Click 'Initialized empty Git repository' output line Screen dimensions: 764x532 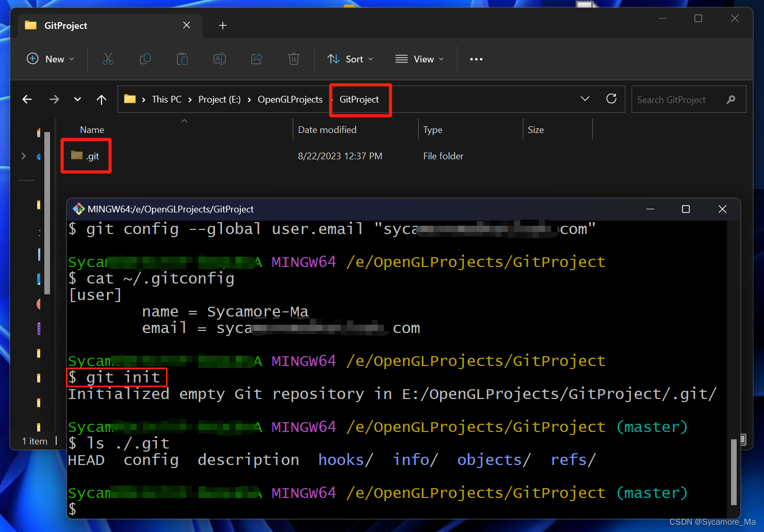[392, 394]
